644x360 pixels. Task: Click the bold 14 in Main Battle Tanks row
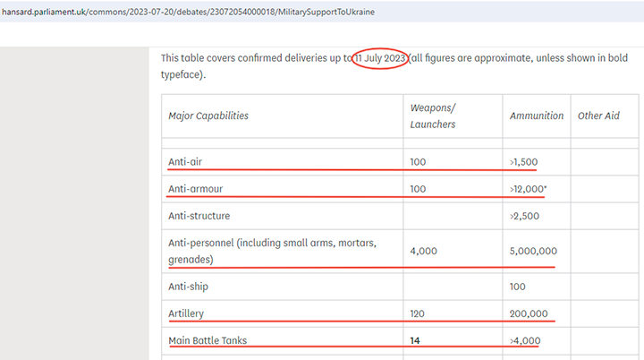(415, 341)
